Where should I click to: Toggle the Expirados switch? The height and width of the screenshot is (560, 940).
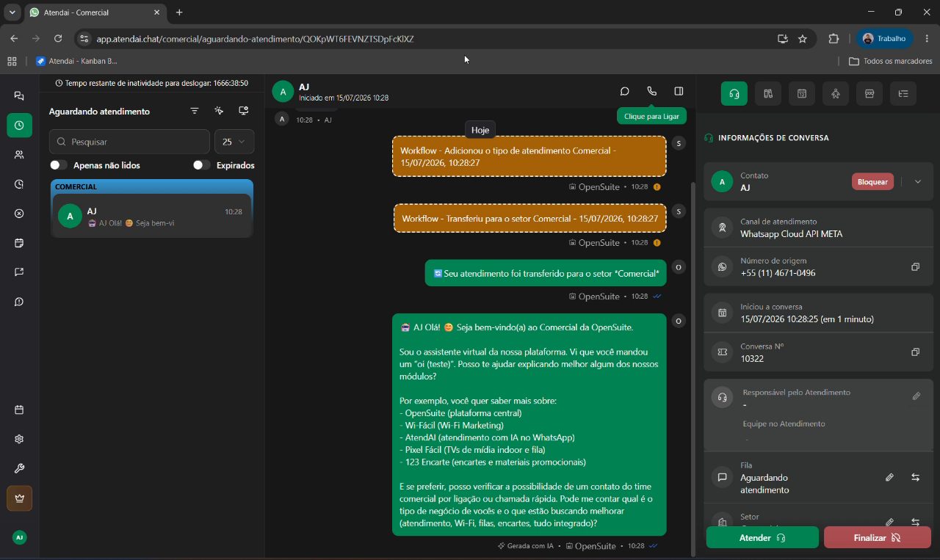(202, 165)
